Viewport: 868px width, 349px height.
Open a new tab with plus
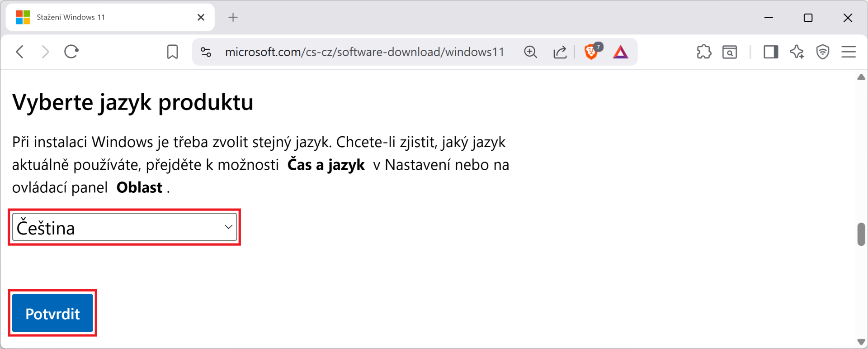coord(233,17)
